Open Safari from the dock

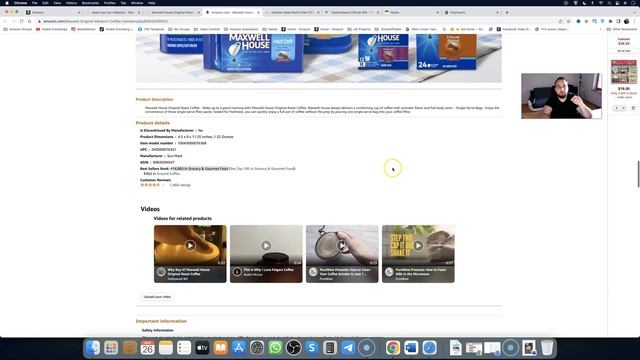coord(429,348)
